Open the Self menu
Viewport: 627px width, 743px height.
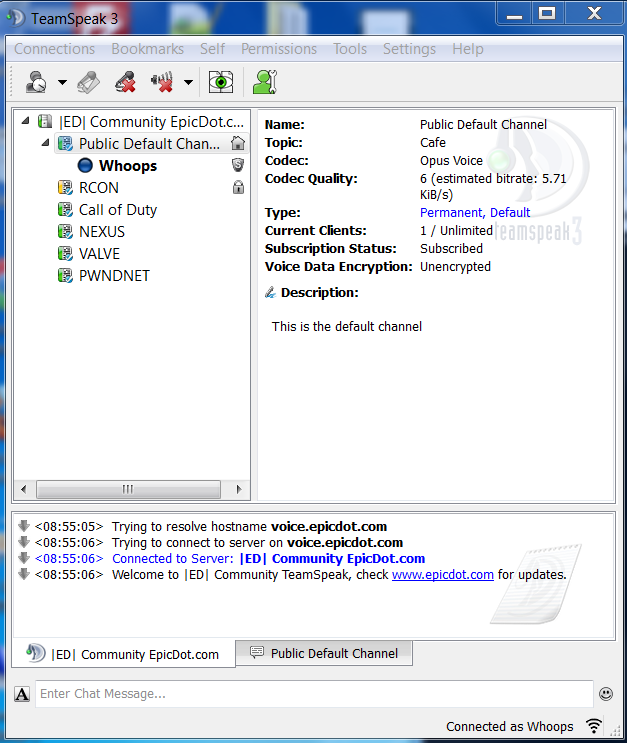(212, 49)
